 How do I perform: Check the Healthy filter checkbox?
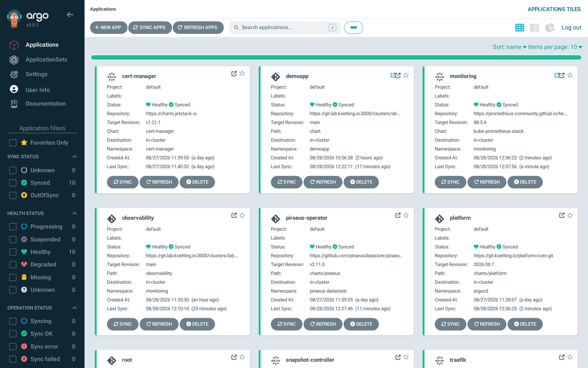pos(13,252)
